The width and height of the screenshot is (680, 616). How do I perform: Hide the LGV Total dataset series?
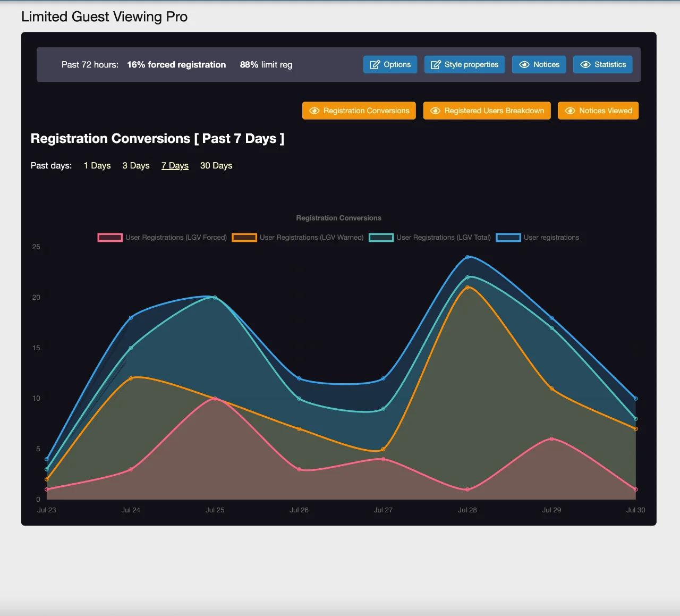381,238
